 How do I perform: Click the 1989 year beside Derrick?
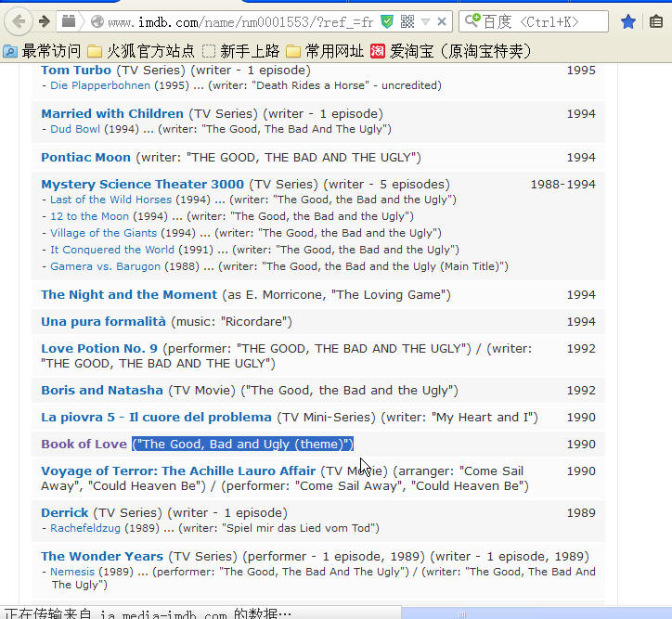[x=581, y=513]
